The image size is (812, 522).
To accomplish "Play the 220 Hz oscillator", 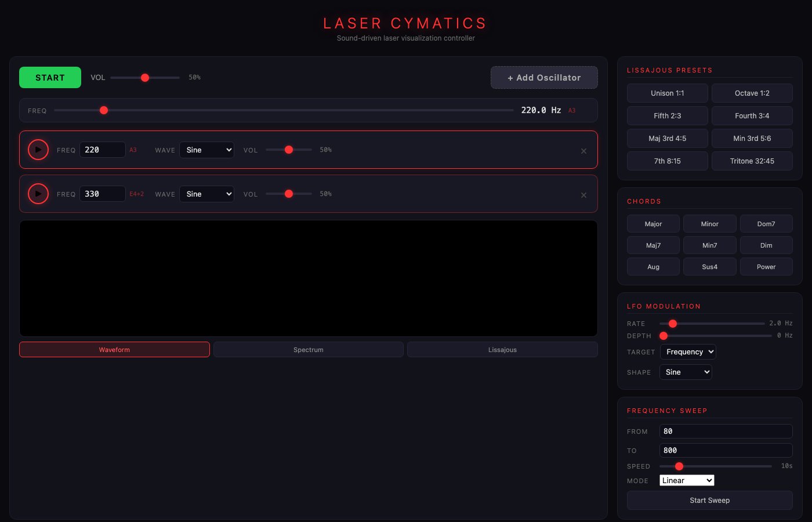I will click(x=38, y=150).
